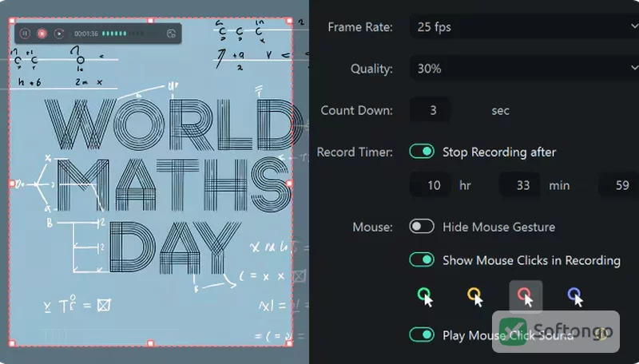The height and width of the screenshot is (364, 639).
Task: Click the record timer seconds field showing 59
Action: click(618, 185)
